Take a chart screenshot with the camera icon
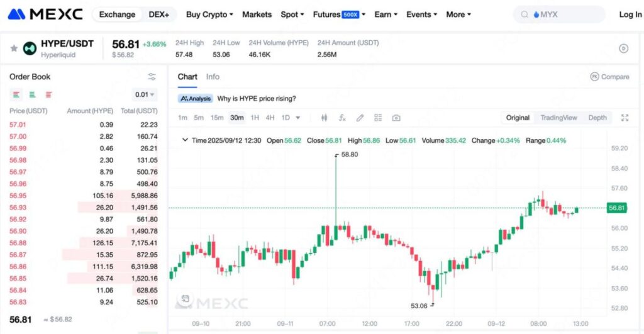The image size is (644, 334). tap(396, 118)
